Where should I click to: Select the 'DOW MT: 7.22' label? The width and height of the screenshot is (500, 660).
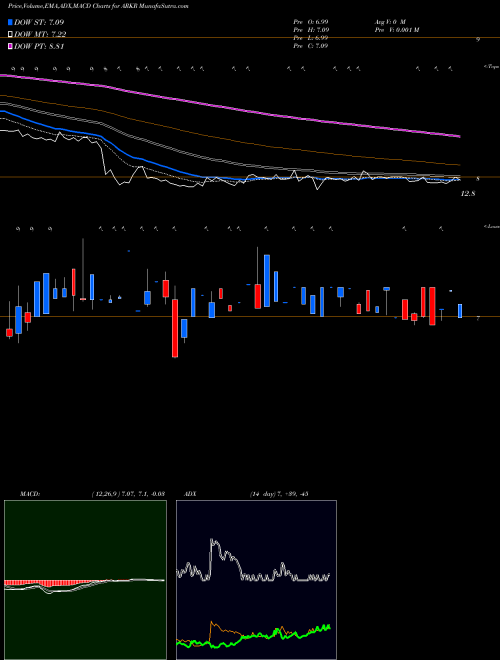coord(40,35)
